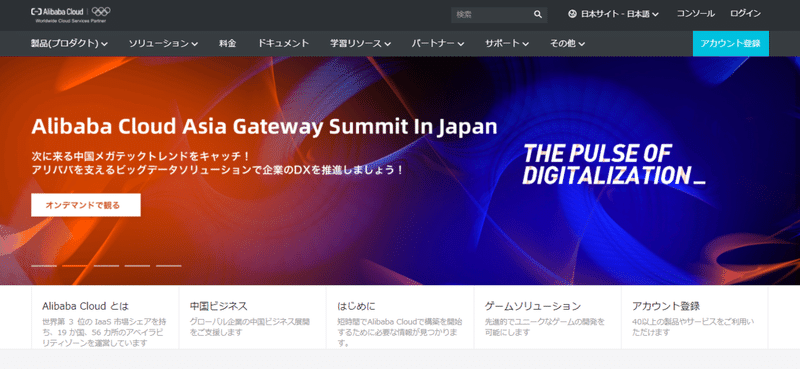Screen dimensions: 800x369
Task: Expand the パートナー menu
Action: pyautogui.click(x=438, y=44)
